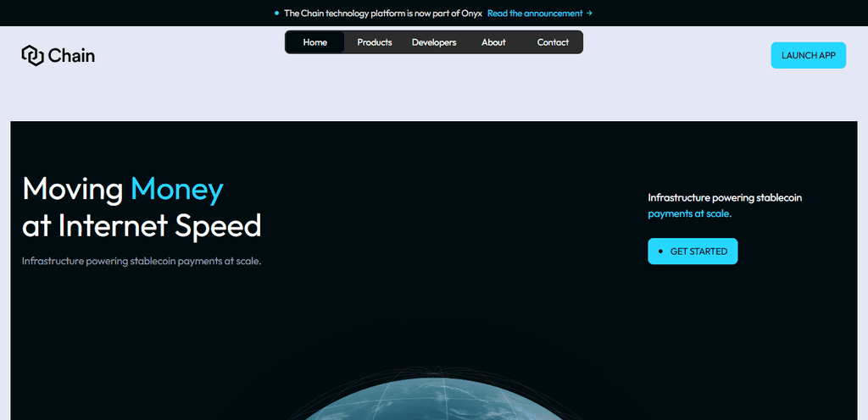Go to the Contact page link
Image resolution: width=868 pixels, height=420 pixels.
point(553,42)
